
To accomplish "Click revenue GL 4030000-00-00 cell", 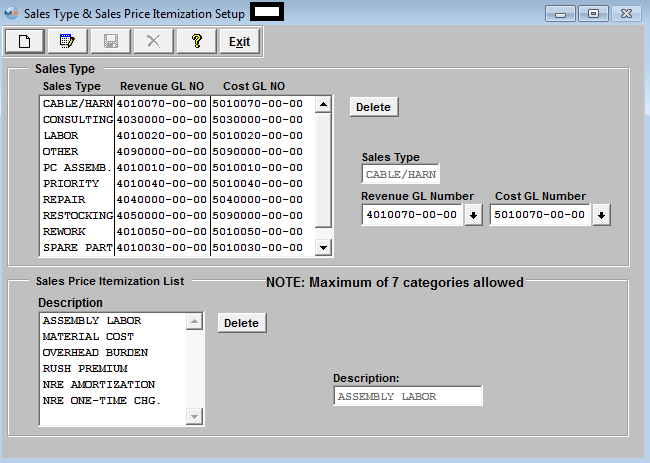I will pos(162,120).
